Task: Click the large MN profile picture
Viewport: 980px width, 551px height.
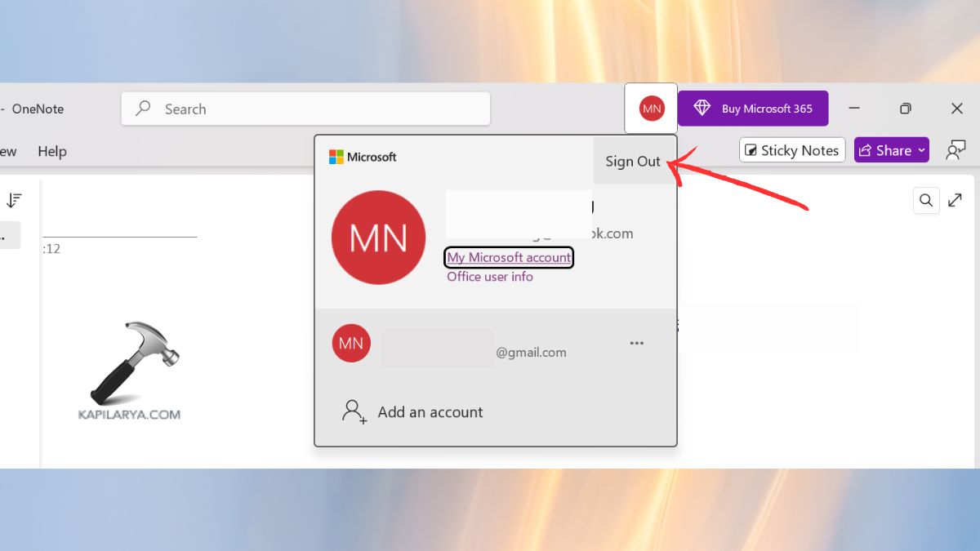Action: coord(378,238)
